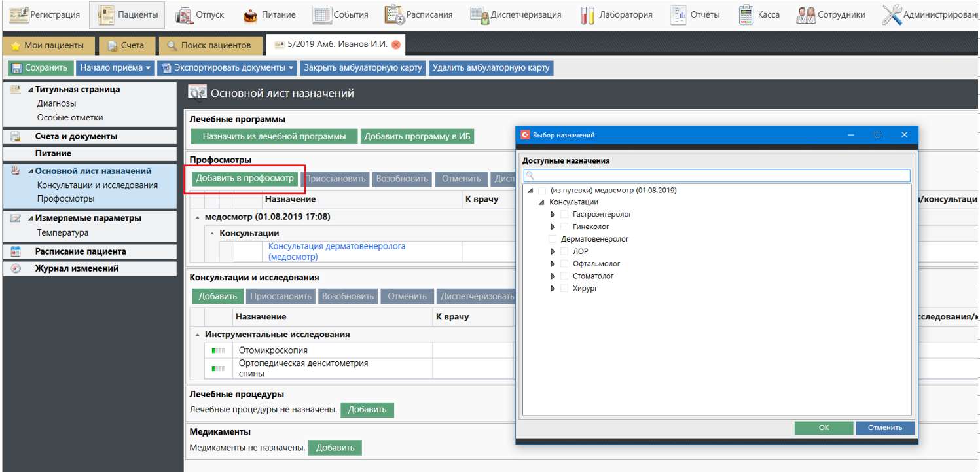Close the 5/2019 Амб. Иванов И.И. tab
The image size is (980, 472).
click(395, 45)
